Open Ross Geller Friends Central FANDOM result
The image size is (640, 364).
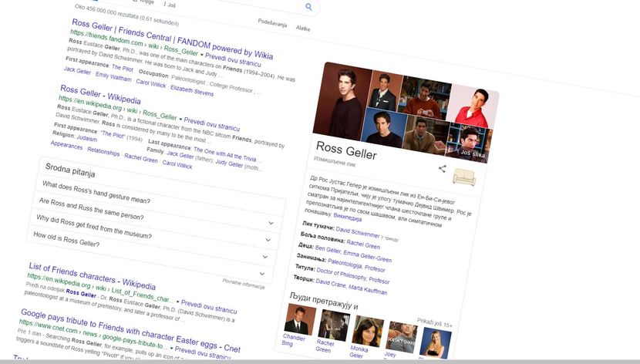(x=172, y=39)
